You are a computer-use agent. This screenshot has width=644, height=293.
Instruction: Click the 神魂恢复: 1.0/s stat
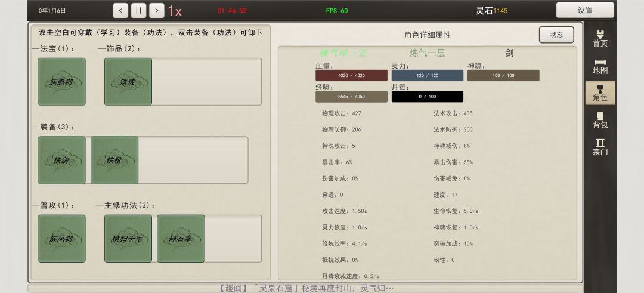[x=456, y=227]
